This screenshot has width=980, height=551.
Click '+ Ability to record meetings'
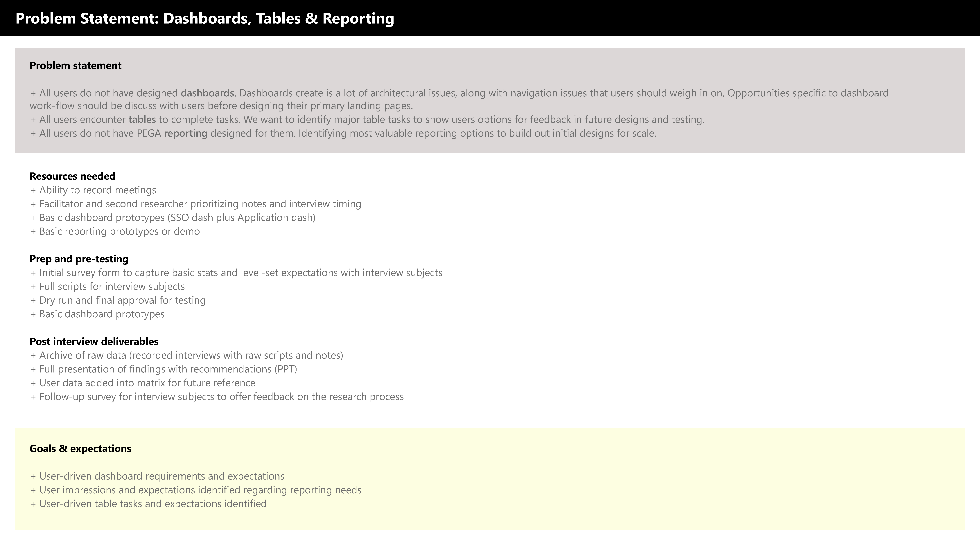point(93,190)
